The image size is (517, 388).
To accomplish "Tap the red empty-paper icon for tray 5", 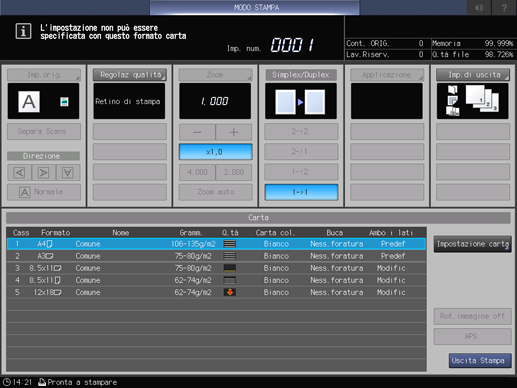I will (x=230, y=292).
